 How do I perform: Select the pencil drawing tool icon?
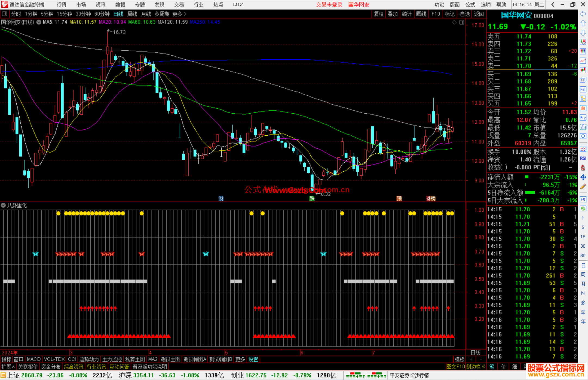coord(583,187)
